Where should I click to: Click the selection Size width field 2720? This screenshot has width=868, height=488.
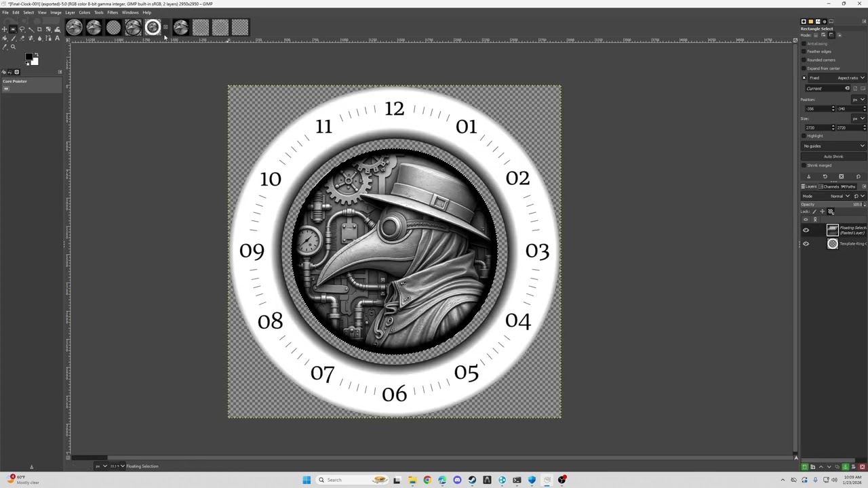pos(817,128)
